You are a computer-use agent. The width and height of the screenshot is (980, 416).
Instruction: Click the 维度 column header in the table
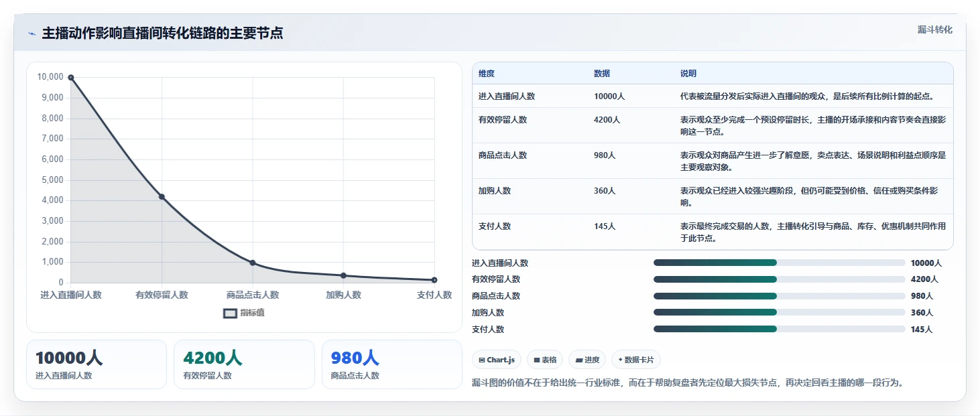(487, 74)
